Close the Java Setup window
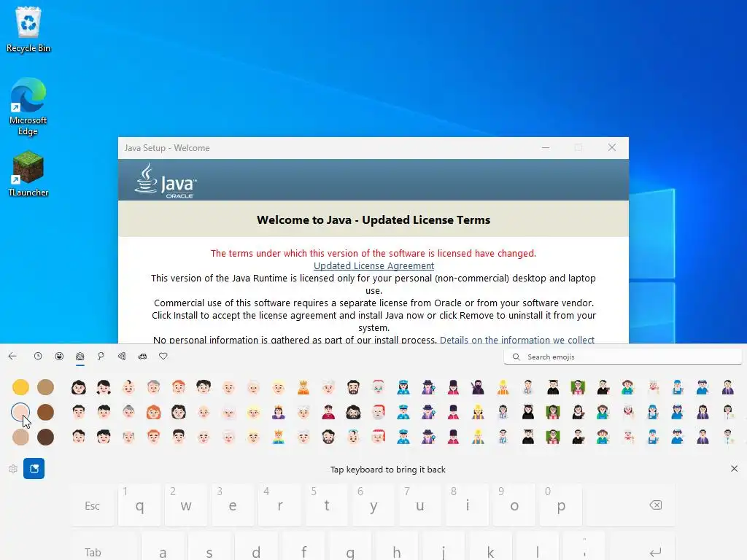The width and height of the screenshot is (747, 560). tap(612, 147)
